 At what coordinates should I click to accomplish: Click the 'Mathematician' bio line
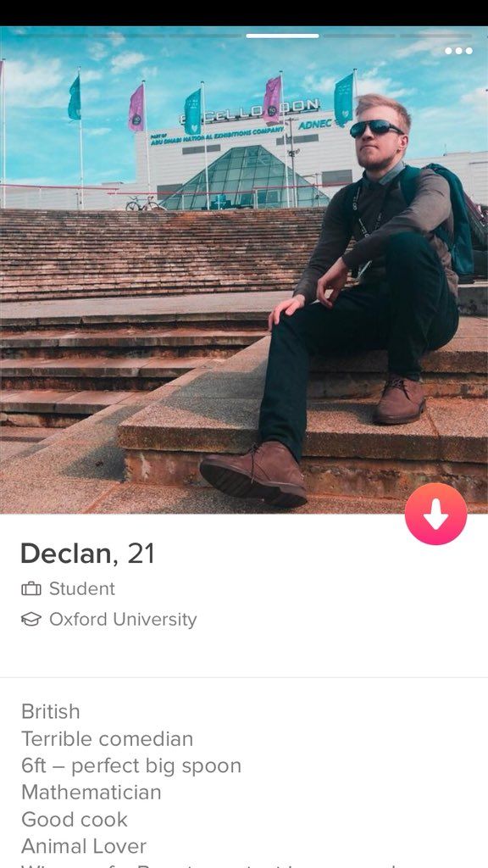click(x=91, y=793)
